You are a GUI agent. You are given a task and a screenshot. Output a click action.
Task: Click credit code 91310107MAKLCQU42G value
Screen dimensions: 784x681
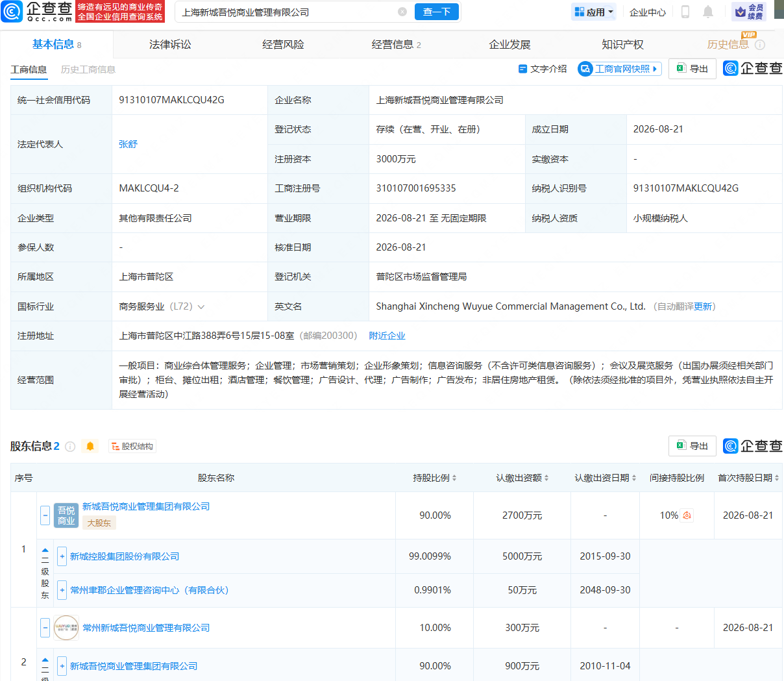pos(171,100)
